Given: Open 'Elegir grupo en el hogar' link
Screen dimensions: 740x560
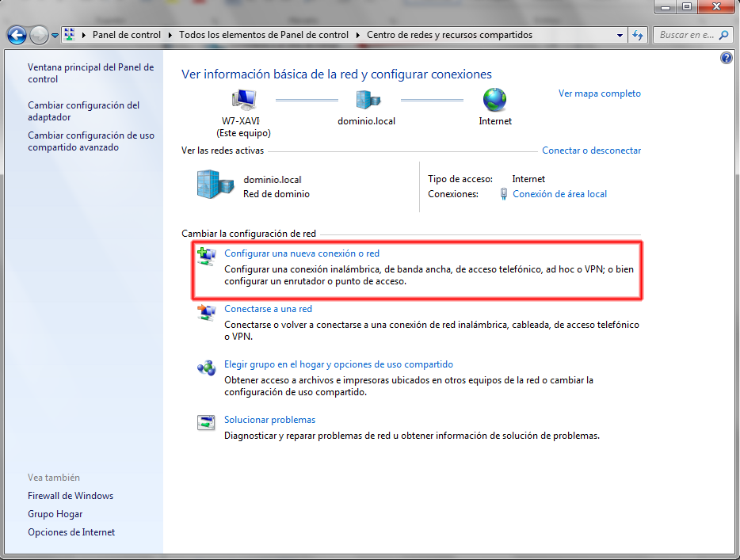Looking at the screenshot, I should click(x=338, y=364).
